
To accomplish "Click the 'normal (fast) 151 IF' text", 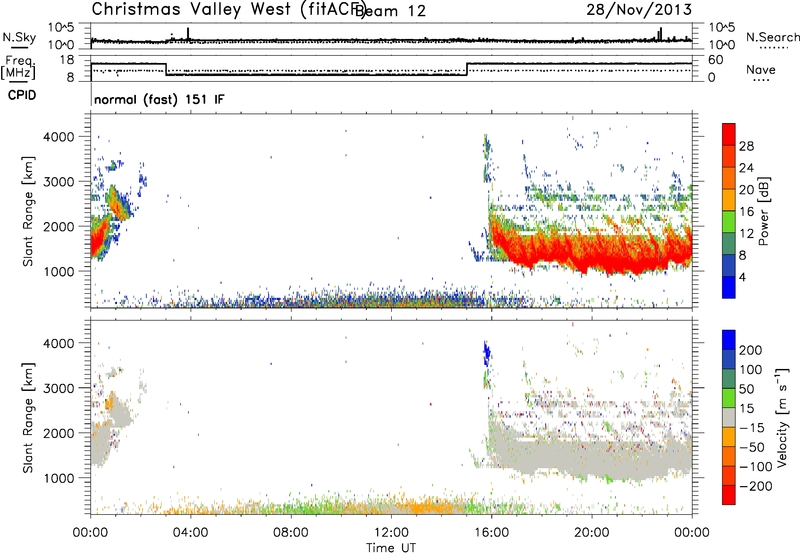I will tap(159, 99).
